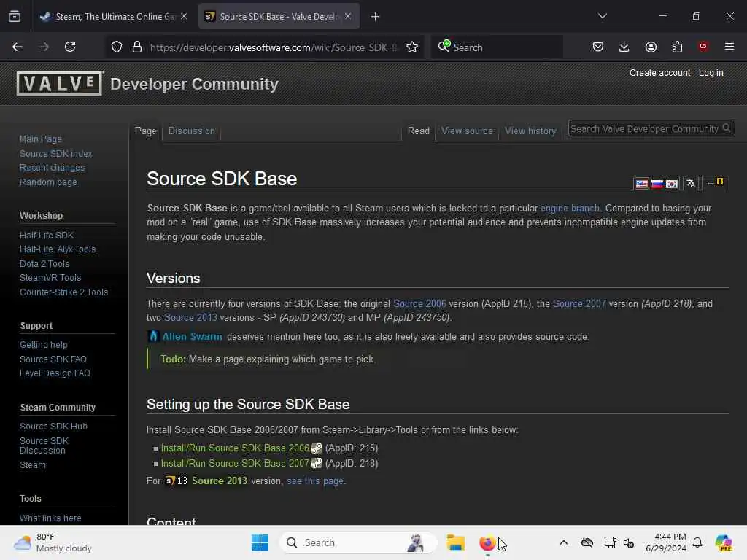Go back to the previous page

click(18, 47)
